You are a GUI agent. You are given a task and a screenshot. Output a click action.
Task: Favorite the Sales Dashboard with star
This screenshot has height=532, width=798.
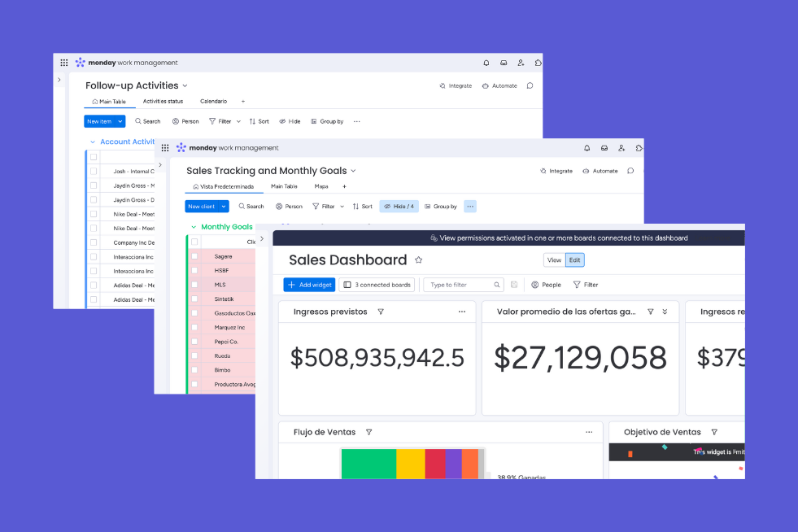418,259
